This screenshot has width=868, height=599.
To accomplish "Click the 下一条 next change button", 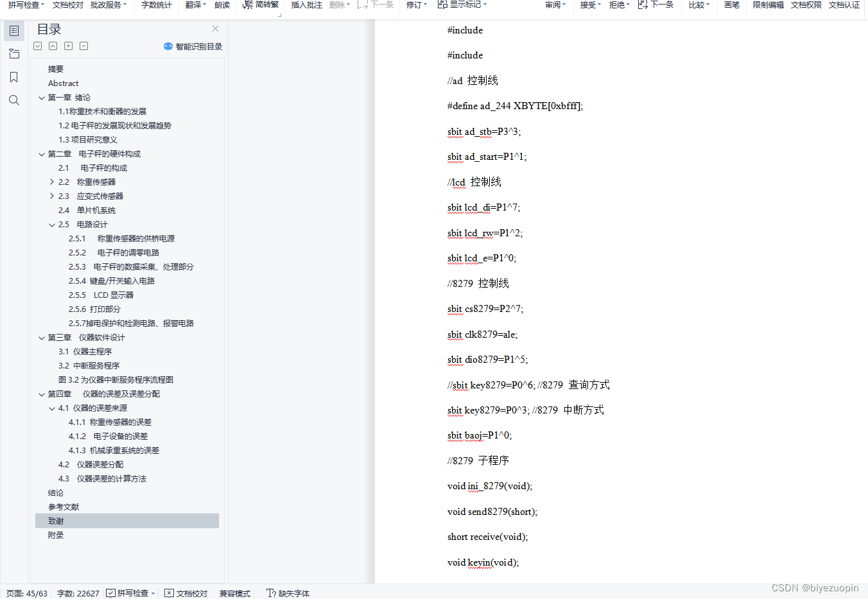I will 656,4.
